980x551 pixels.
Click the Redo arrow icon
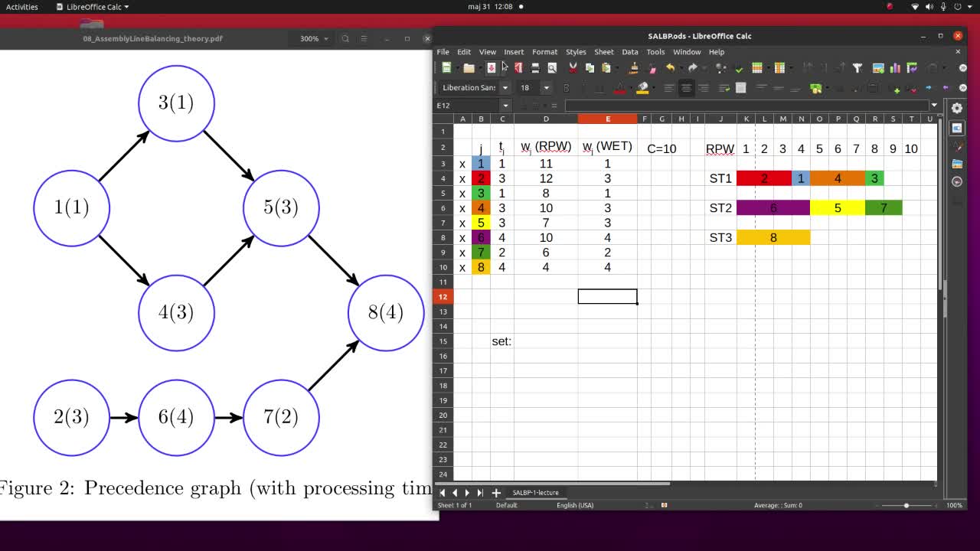[x=693, y=68]
